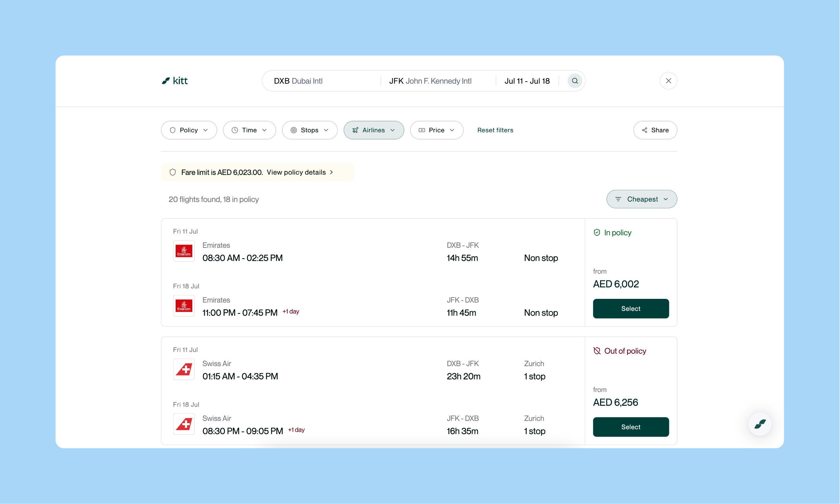Close the flight search panel
Screen dimensions: 840x504
click(668, 81)
